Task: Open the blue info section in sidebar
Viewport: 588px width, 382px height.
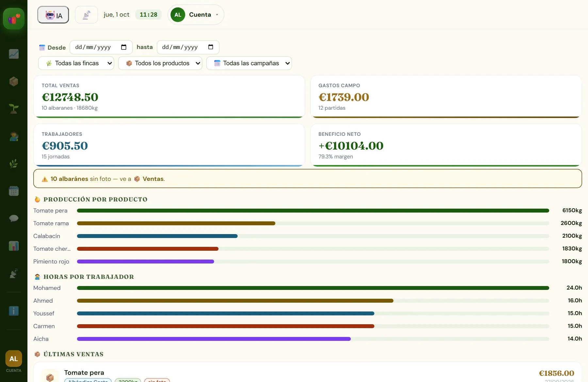Action: pyautogui.click(x=14, y=311)
